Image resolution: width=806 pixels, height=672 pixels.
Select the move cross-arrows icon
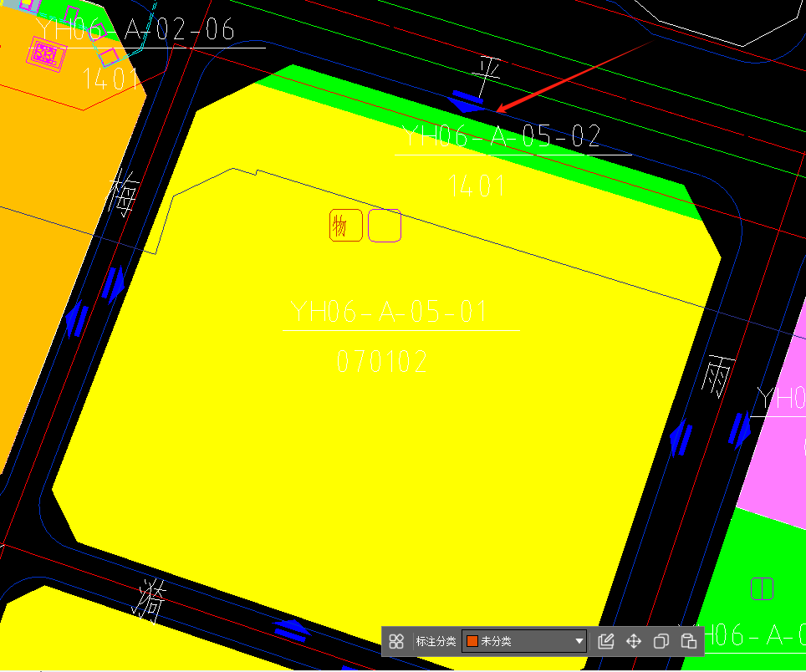coord(634,642)
